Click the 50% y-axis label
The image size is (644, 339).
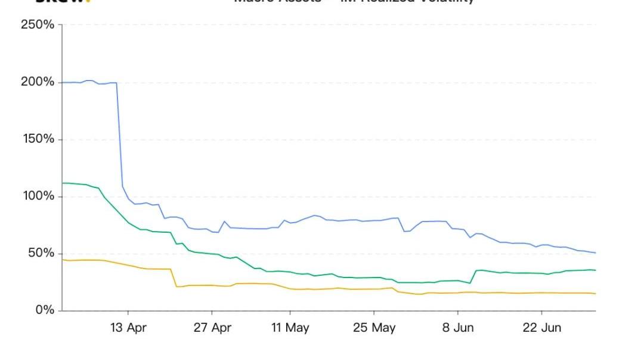coord(41,254)
